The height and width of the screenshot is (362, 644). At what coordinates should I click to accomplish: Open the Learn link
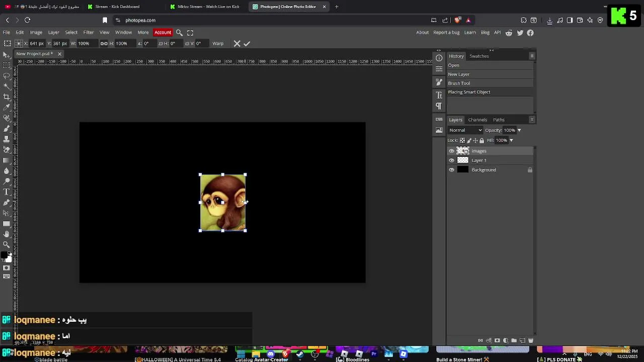470,33
